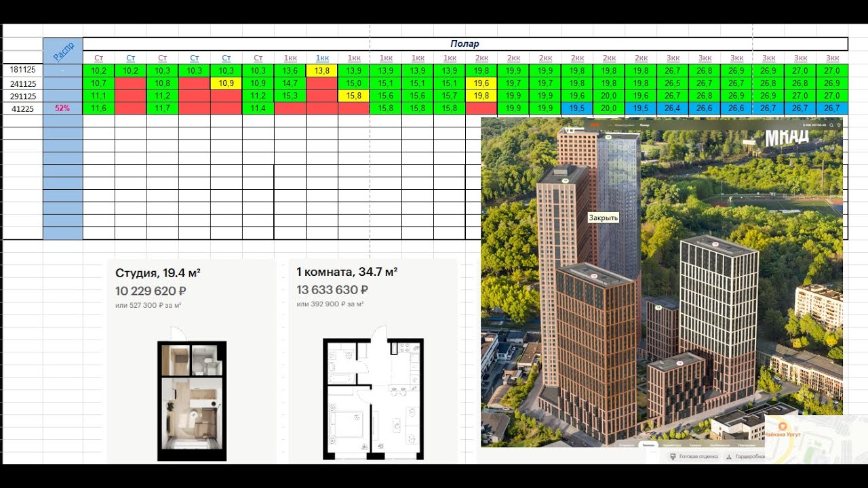Screen dimensions: 868x488
Task: Select the 15,3 cell
Action: [x=290, y=96]
